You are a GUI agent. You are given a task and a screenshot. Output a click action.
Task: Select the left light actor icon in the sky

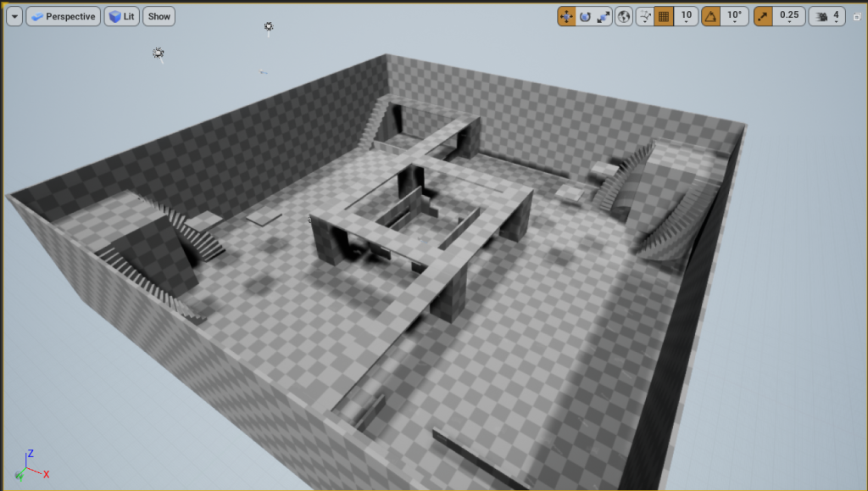[x=158, y=53]
